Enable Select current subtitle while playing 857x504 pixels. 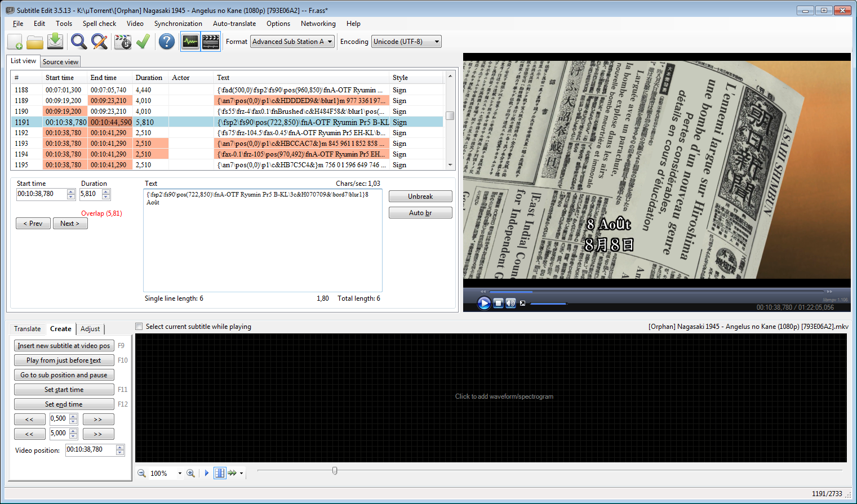click(139, 327)
